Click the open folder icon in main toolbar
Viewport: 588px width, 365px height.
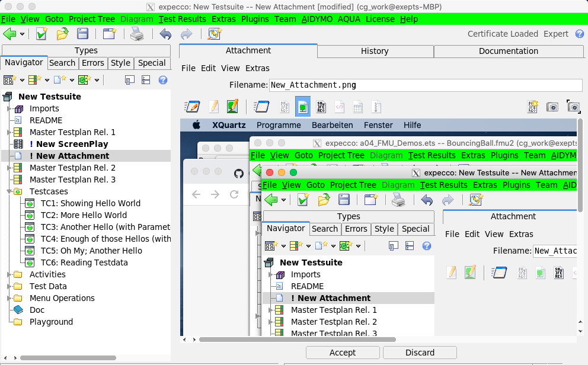(62, 34)
